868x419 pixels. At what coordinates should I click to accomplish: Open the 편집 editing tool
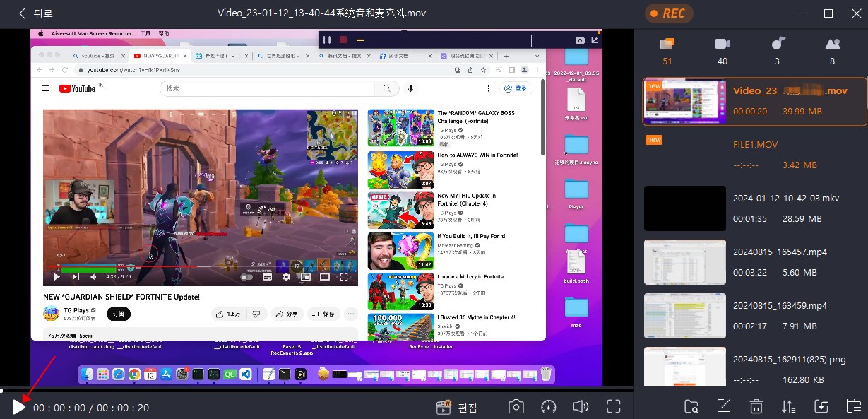coord(457,406)
